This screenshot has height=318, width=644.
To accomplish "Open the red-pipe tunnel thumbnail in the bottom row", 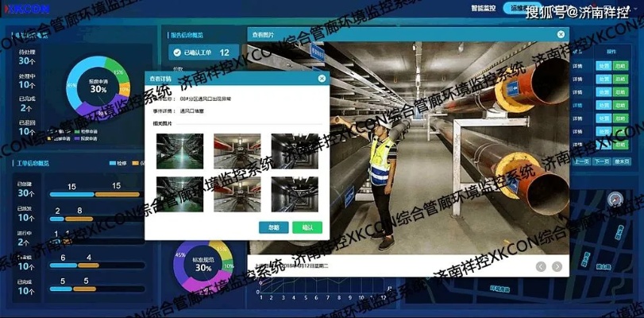I will [x=237, y=194].
